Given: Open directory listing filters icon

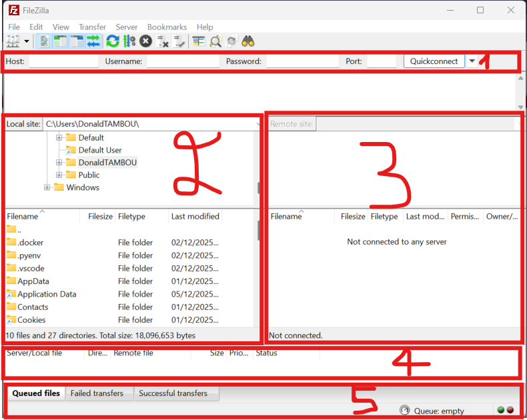Looking at the screenshot, I should click(199, 41).
